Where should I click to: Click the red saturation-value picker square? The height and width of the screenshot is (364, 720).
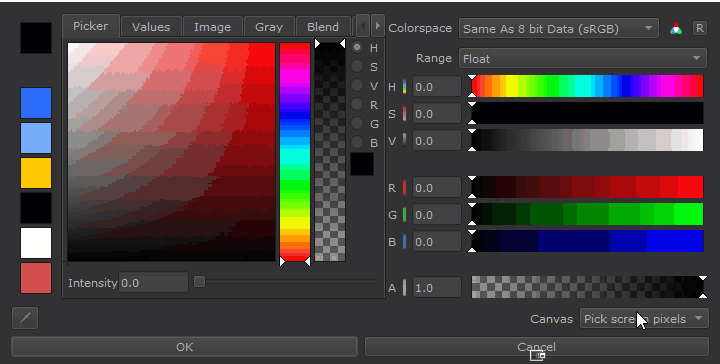[x=171, y=152]
